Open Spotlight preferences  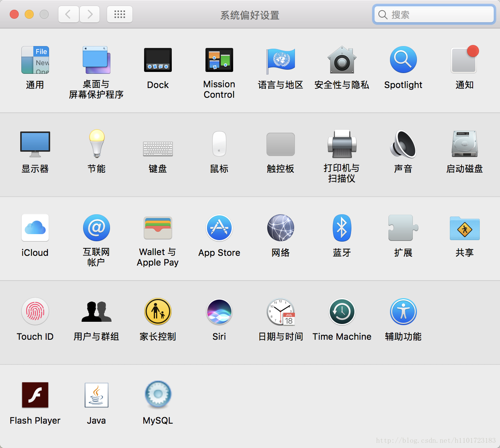[403, 60]
